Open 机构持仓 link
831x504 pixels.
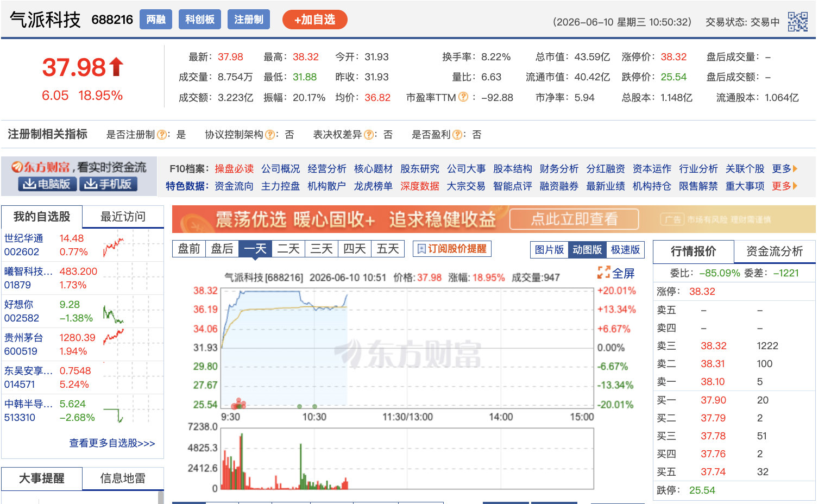click(x=652, y=186)
